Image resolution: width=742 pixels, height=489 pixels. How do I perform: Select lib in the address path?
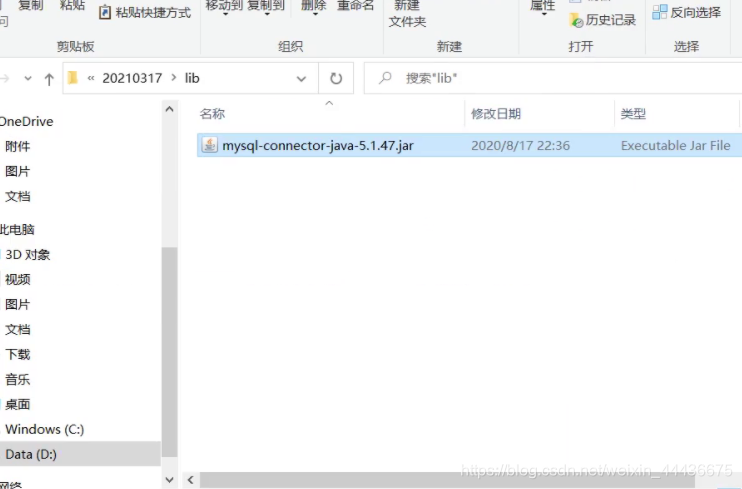click(x=192, y=78)
